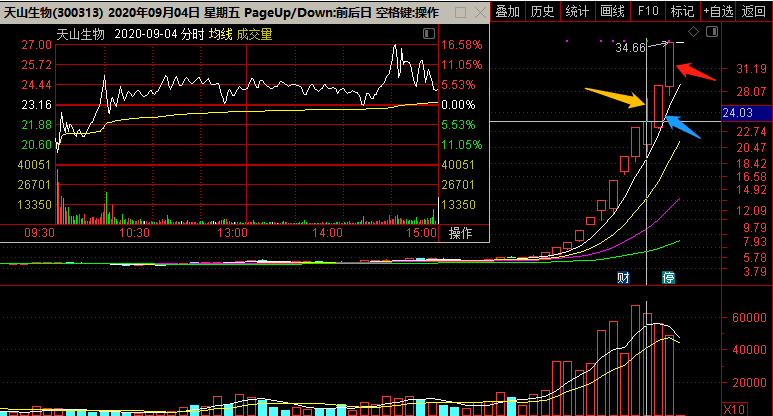Click the 23.16 previous close label

tap(36, 104)
